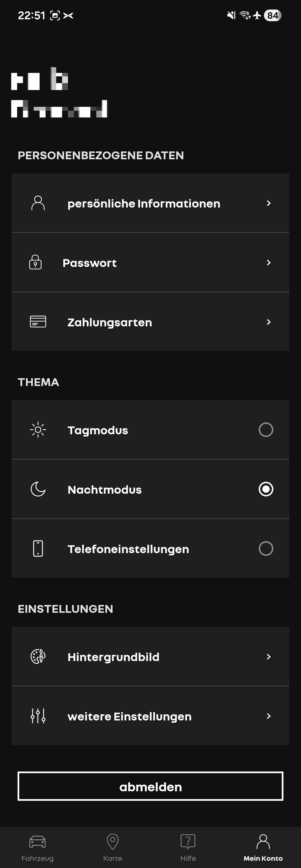301x868 pixels.
Task: Switch to the Karte tab
Action: pyautogui.click(x=113, y=847)
